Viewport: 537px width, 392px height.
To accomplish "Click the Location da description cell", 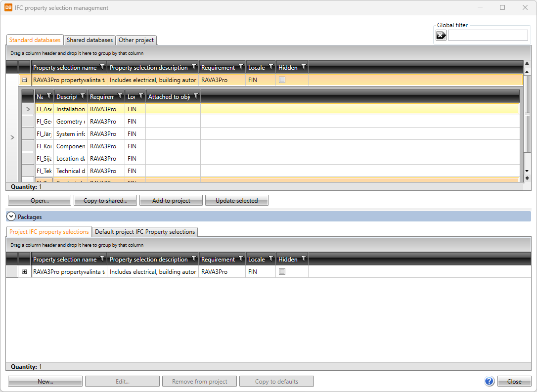I will [x=71, y=159].
